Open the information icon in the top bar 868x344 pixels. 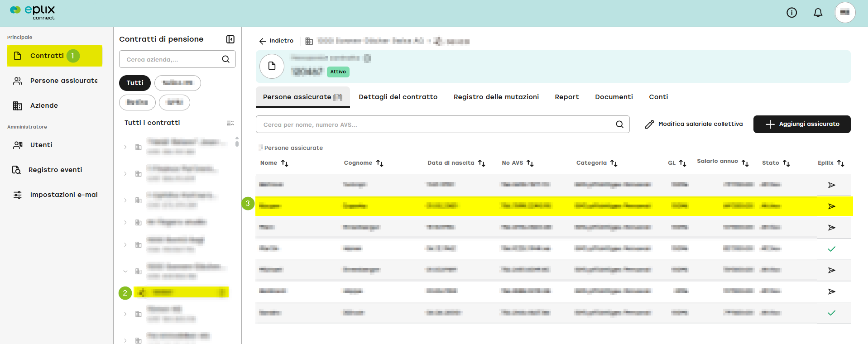791,13
